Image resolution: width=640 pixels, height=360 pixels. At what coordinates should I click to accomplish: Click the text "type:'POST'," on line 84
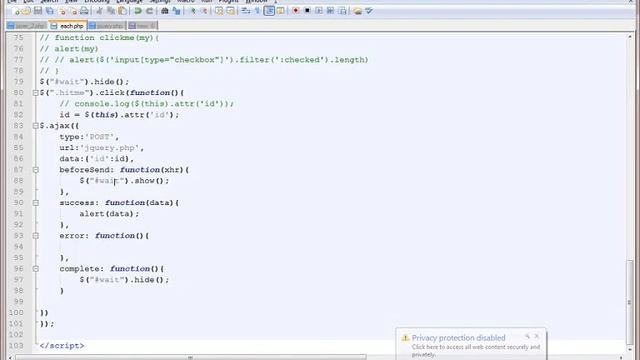pos(89,137)
